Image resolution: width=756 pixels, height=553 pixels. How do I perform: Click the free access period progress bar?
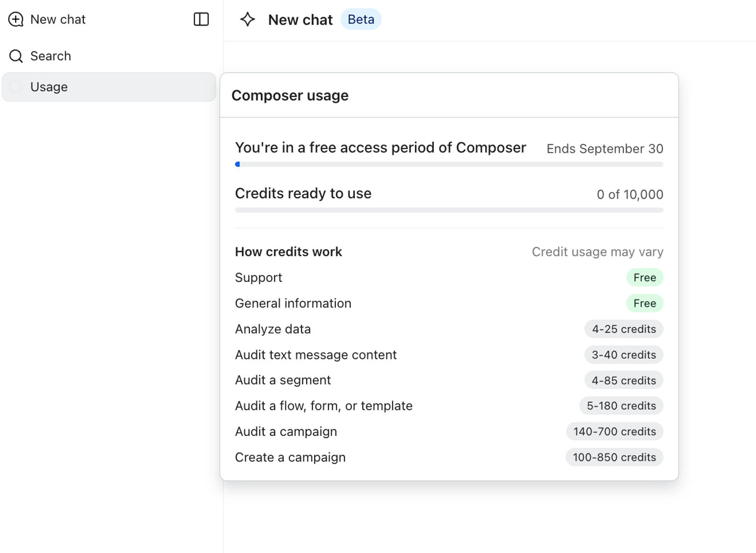point(449,164)
